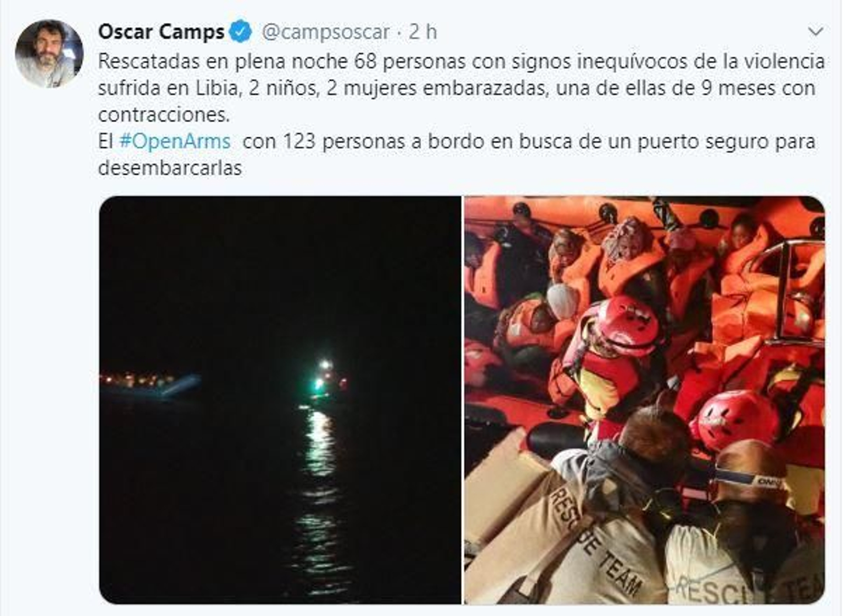Screen dimensions: 845x616
Task: Click the white head covering in rescue photo
Action: pos(562,301)
